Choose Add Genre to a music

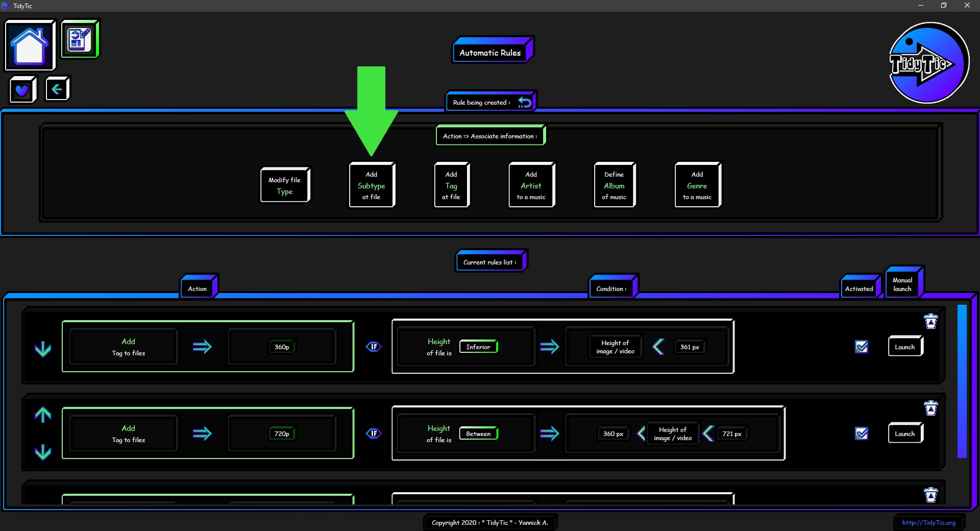698,185
